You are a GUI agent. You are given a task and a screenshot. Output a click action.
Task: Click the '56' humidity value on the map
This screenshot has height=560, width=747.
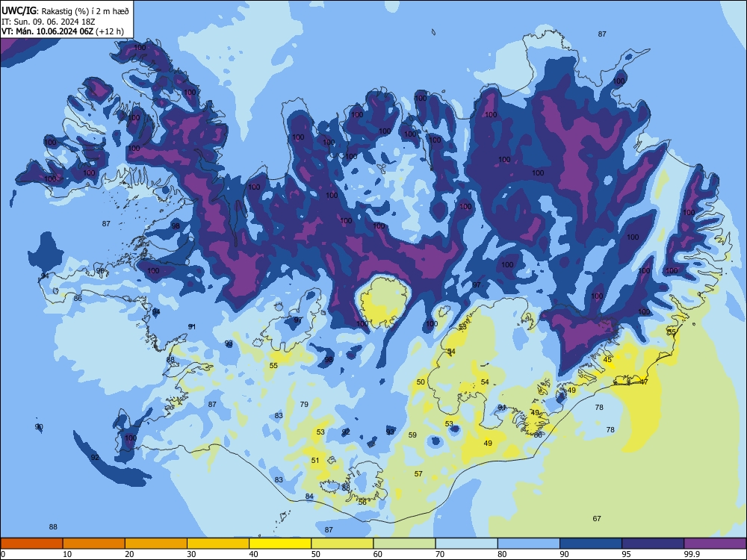pos(362,503)
